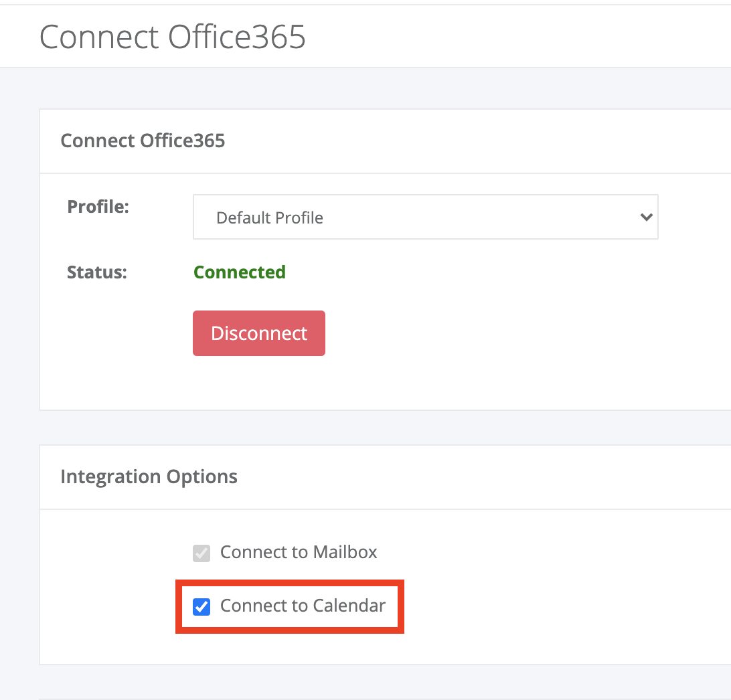Select the Default Profile text in combo box
Image resolution: width=731 pixels, height=700 pixels.
point(270,217)
